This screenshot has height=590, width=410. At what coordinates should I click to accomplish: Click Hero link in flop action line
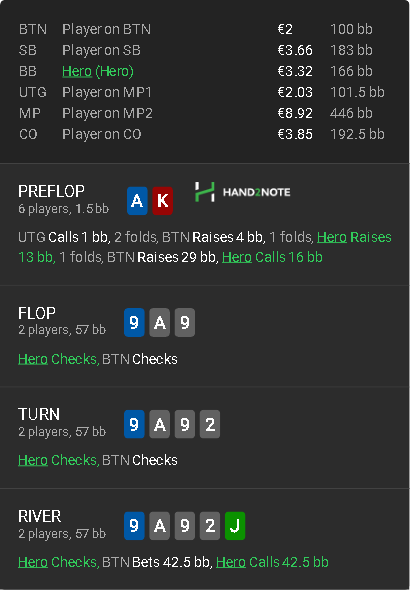pyautogui.click(x=33, y=359)
